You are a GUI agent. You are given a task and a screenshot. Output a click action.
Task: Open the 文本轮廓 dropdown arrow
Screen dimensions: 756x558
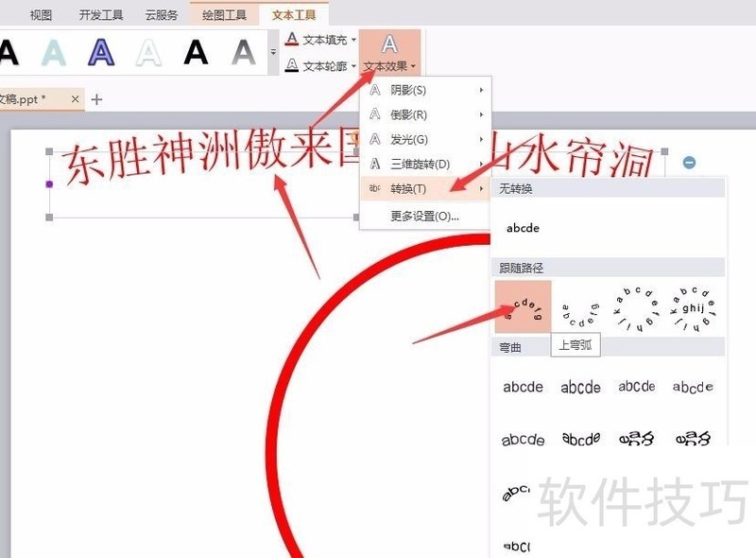click(353, 65)
